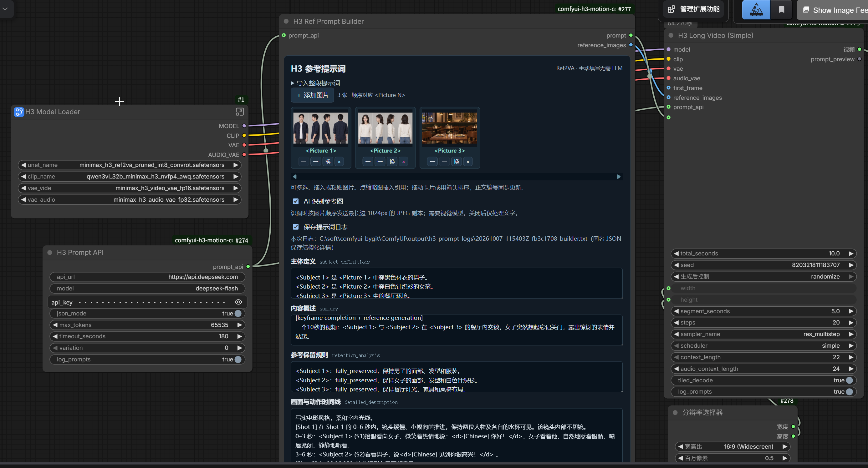Increase max_tokens with right arrow

(x=240, y=325)
